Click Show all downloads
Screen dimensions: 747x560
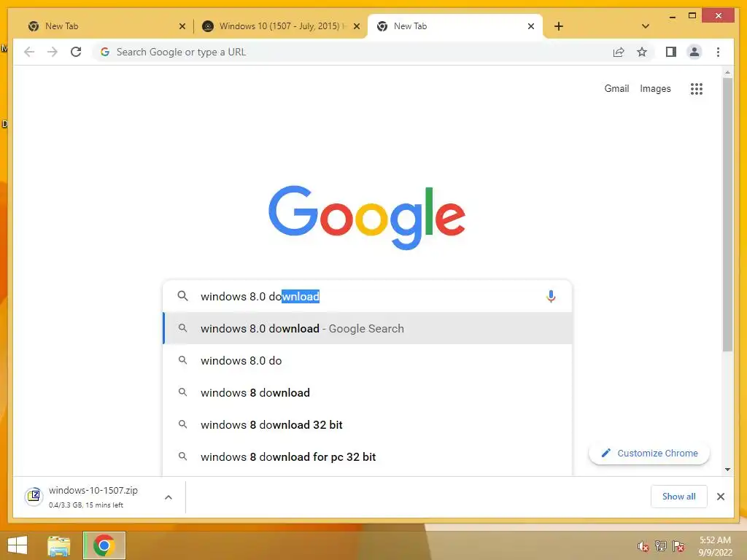(679, 497)
